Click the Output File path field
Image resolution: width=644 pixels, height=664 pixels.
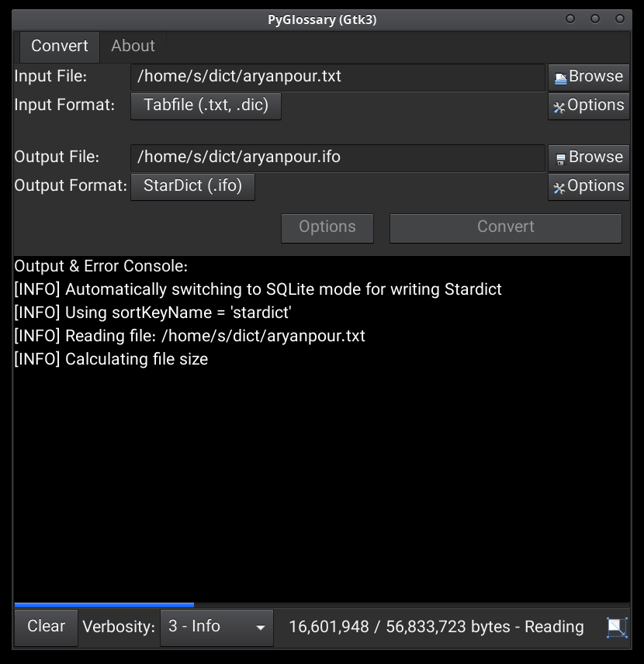coord(338,157)
